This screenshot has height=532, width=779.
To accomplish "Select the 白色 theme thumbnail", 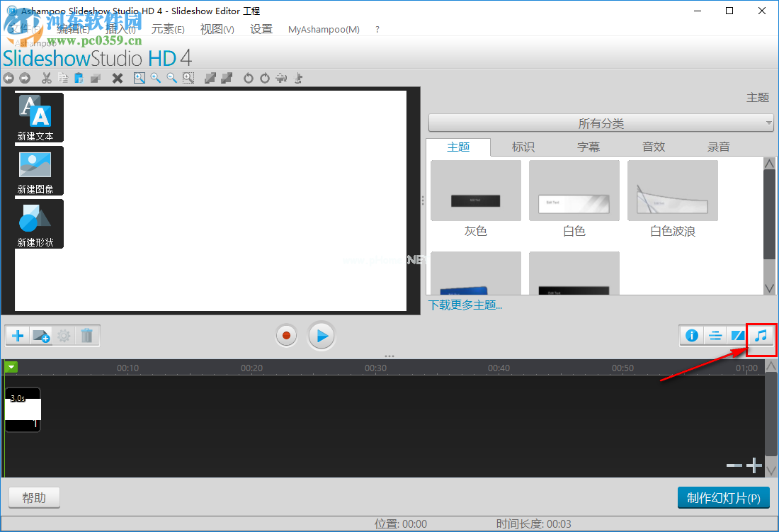I will 574,190.
